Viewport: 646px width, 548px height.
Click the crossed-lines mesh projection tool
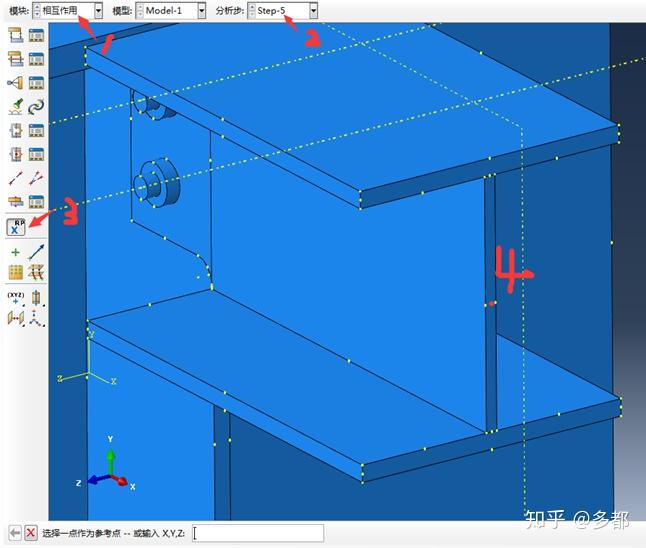[36, 272]
